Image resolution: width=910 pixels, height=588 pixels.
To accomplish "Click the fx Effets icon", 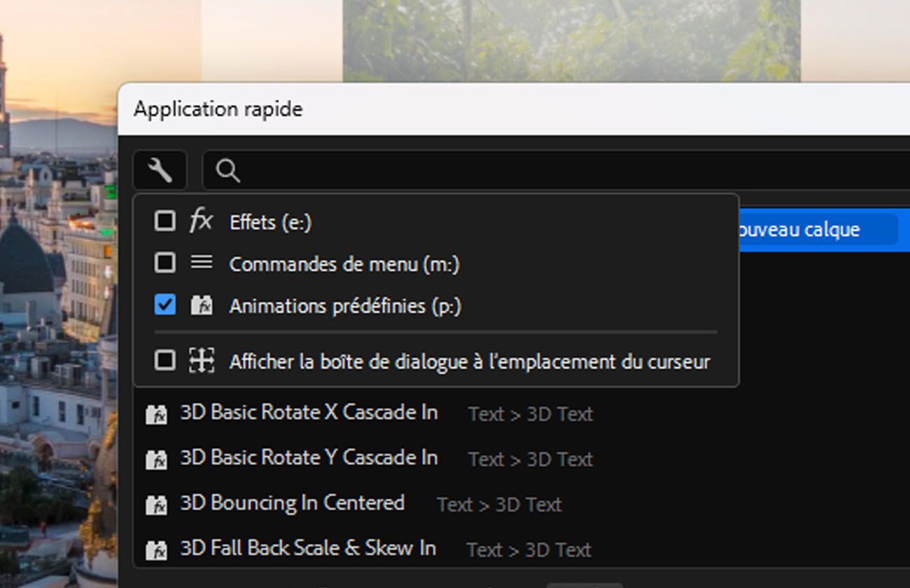I will click(x=201, y=221).
